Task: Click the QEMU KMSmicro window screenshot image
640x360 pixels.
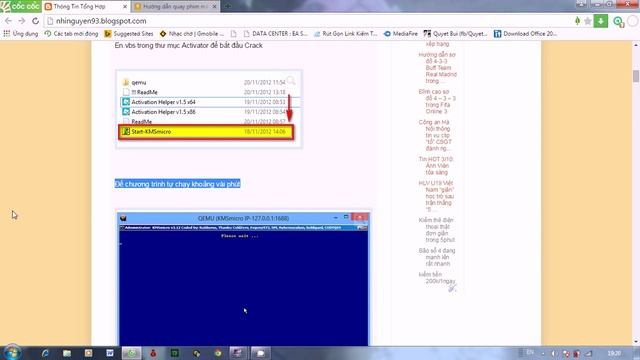Action: [243, 279]
